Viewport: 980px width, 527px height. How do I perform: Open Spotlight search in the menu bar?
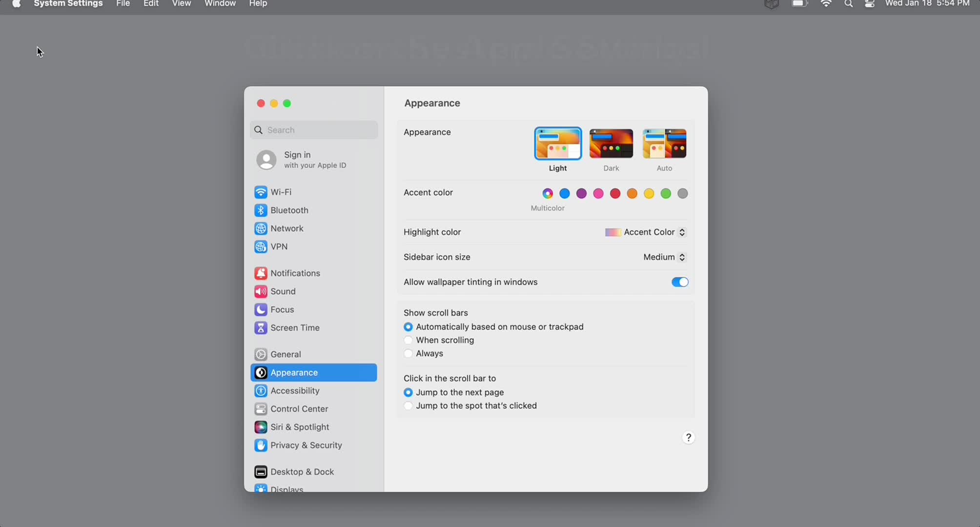pyautogui.click(x=849, y=4)
